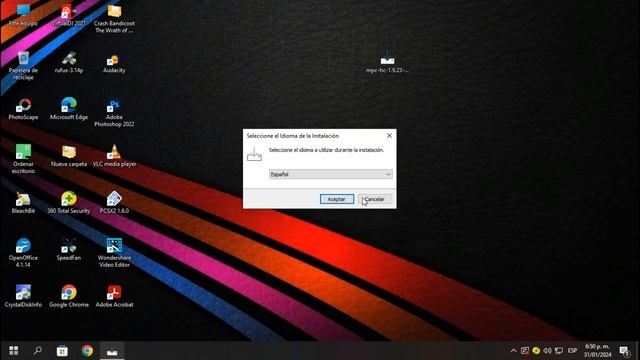Switch the ESP input language indicator
Image resolution: width=640 pixels, height=360 pixels.
[x=572, y=351]
